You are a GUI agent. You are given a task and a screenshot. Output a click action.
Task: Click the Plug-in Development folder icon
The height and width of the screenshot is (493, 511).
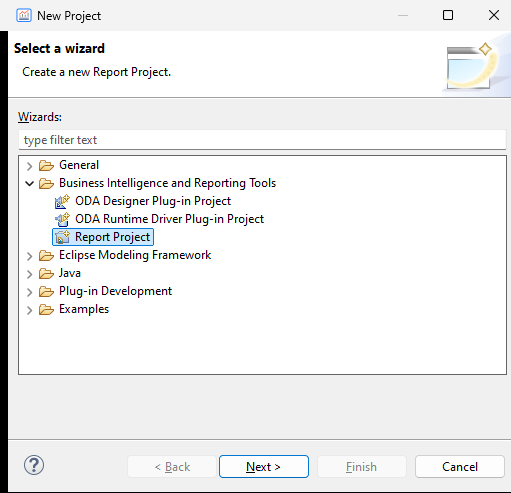click(x=46, y=291)
